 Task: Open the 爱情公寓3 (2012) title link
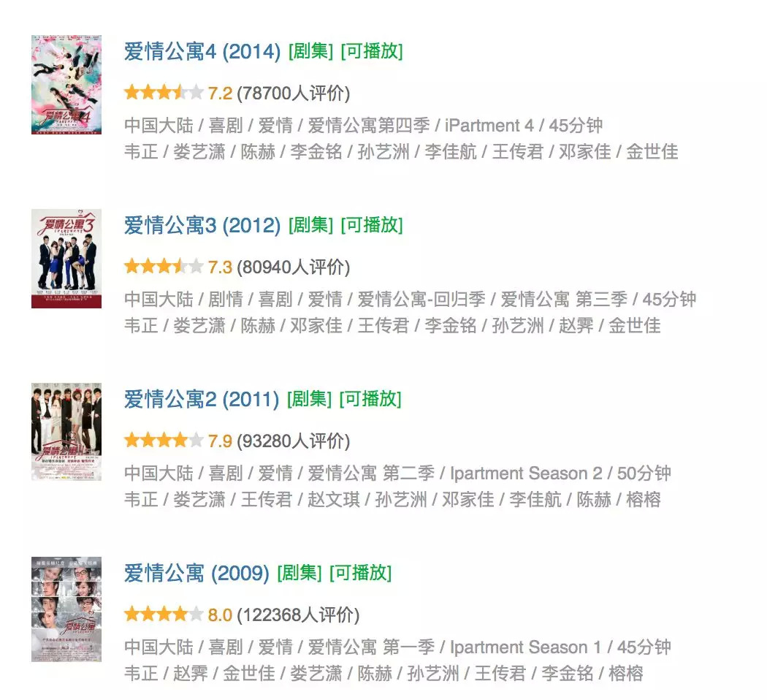click(202, 226)
